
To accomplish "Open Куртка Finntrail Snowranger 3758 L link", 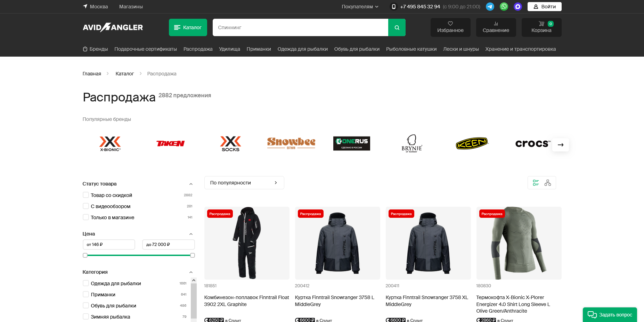I will 335,301.
